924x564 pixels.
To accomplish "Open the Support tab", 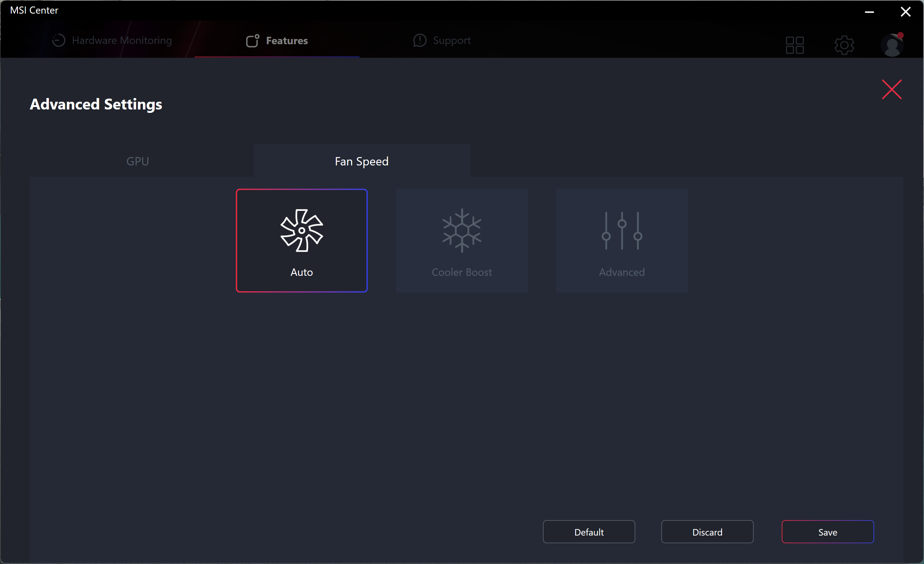I will pos(442,40).
